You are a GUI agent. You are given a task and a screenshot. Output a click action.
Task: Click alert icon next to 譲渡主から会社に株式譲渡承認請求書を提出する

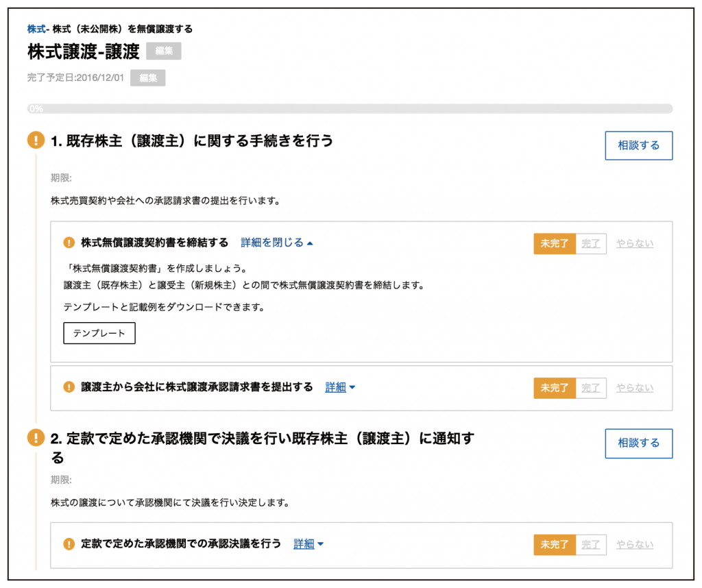[69, 387]
